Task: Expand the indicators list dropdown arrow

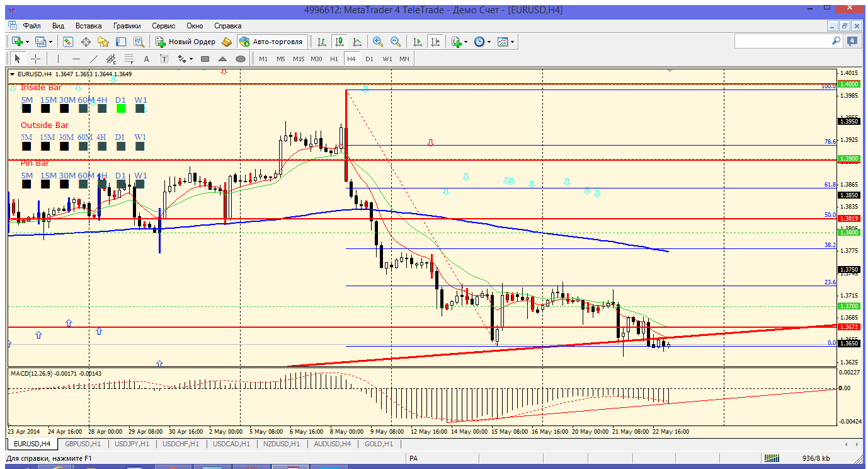Action: (466, 42)
